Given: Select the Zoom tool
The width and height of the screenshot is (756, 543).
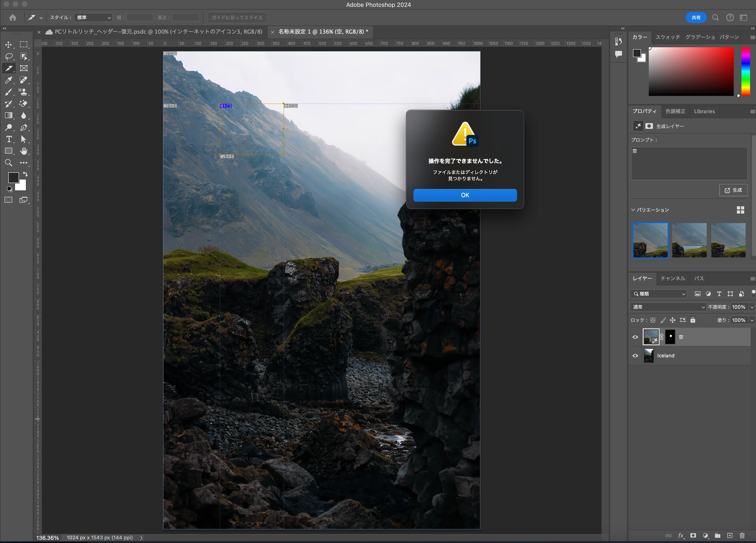Looking at the screenshot, I should pos(9,163).
